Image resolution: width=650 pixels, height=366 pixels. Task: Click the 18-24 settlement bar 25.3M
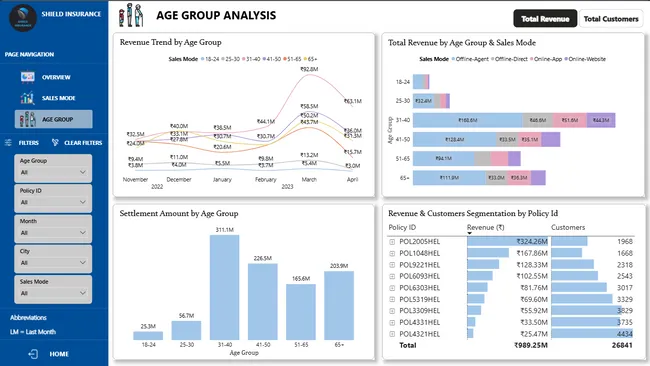(x=148, y=336)
